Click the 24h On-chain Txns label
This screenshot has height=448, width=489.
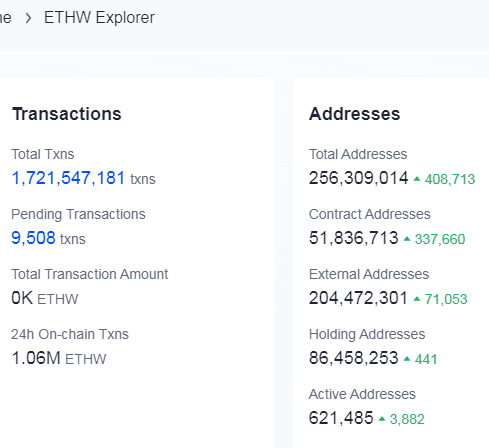coord(70,334)
